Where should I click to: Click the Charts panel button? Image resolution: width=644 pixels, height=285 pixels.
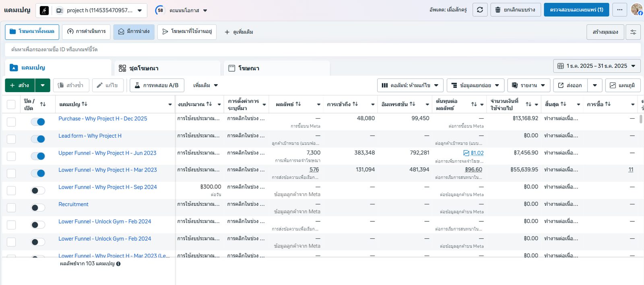pos(623,85)
